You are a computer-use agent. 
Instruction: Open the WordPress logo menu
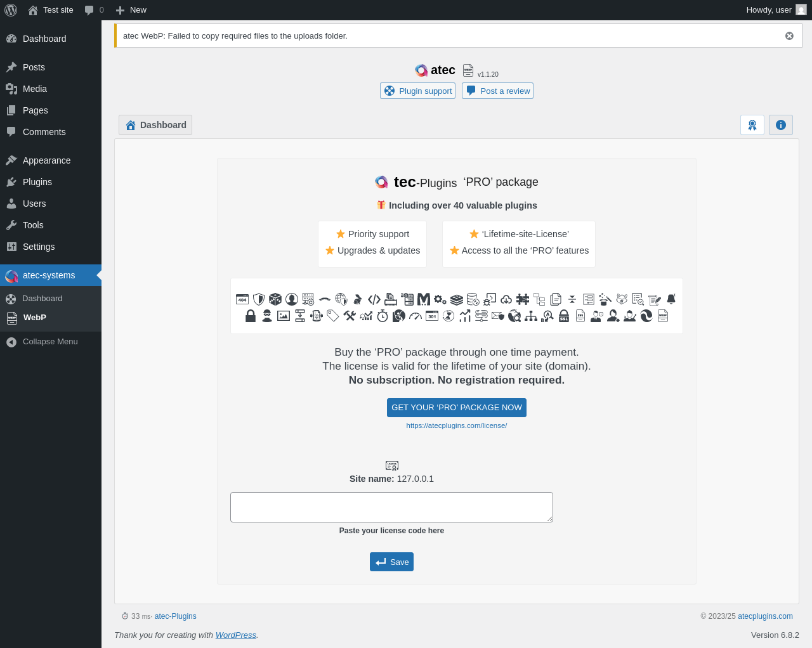11,10
